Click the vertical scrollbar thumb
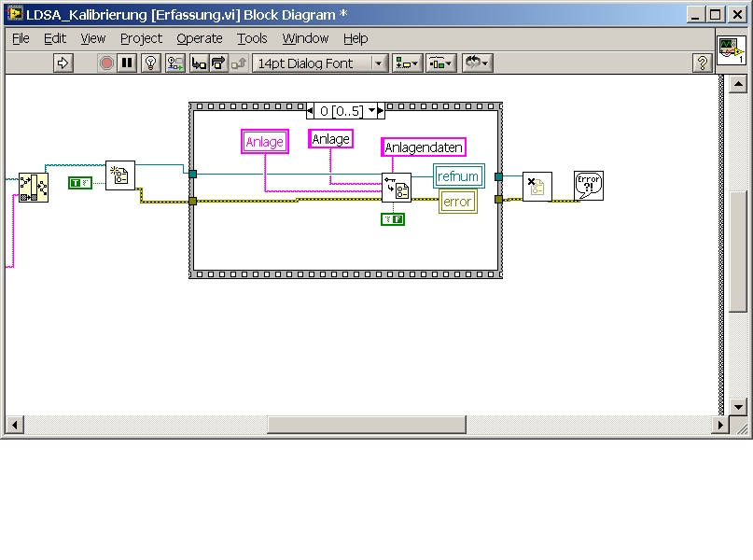 click(x=738, y=252)
